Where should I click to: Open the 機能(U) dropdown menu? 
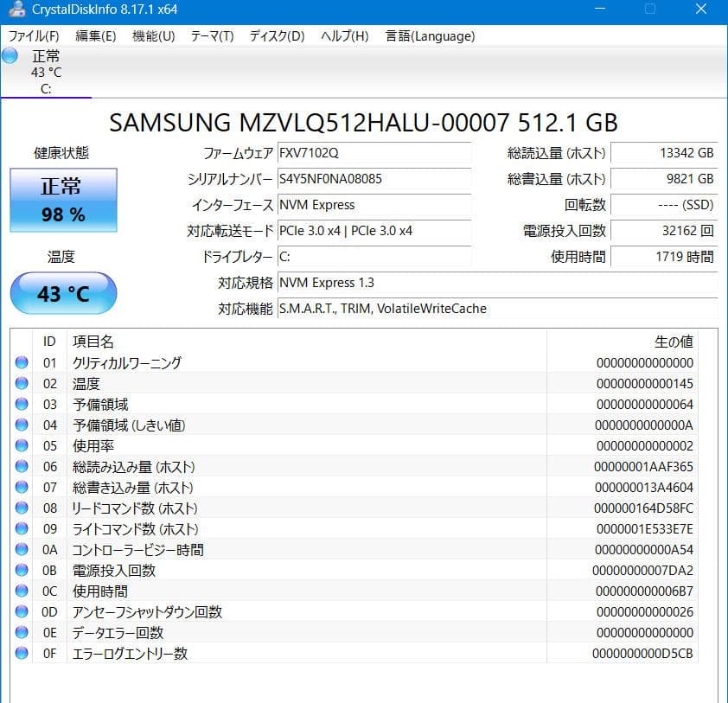coord(153,36)
